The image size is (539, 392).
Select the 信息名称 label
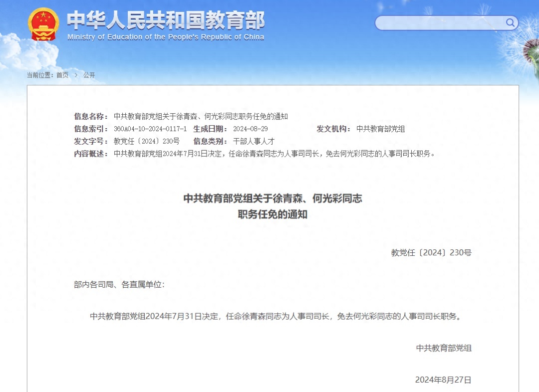91,117
